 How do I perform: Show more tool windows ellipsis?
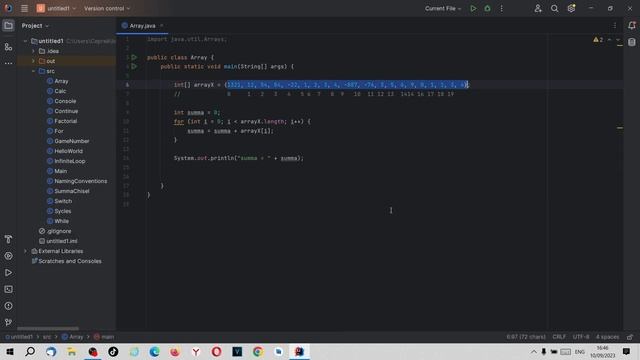(x=8, y=63)
